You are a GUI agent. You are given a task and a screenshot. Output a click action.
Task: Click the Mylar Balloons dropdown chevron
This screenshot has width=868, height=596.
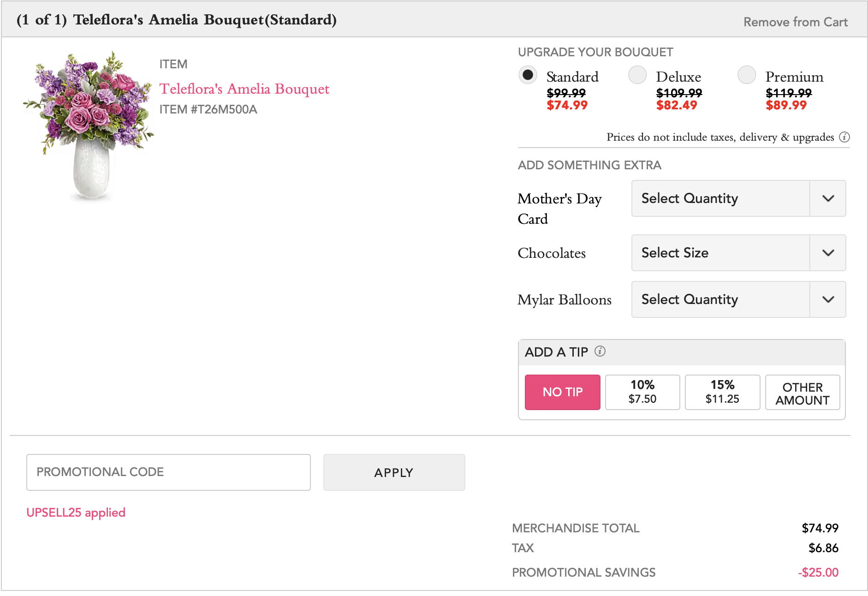pos(828,299)
